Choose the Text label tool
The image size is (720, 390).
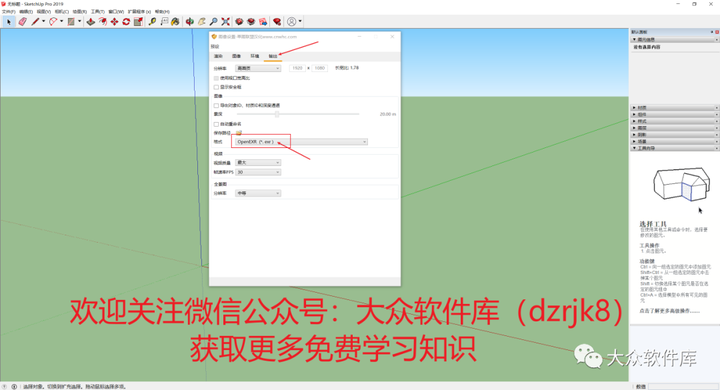point(164,22)
